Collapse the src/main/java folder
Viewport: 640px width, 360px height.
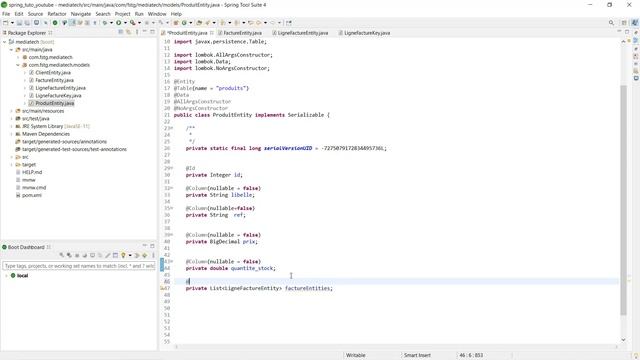tap(11, 49)
